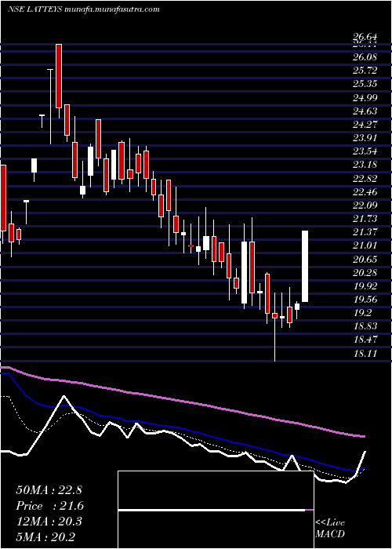Click the 12MA : 20.3 reading

(x=49, y=522)
